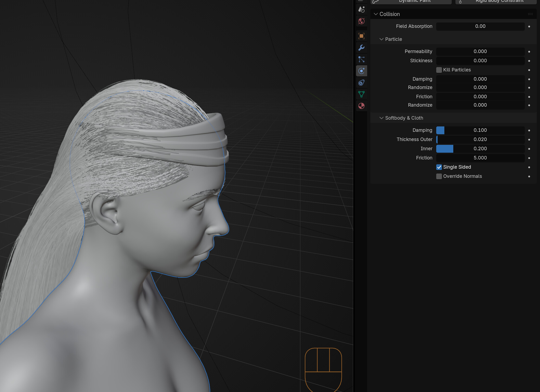The height and width of the screenshot is (392, 540).
Task: Open the Modifiers wrench tab
Action: pyautogui.click(x=361, y=48)
